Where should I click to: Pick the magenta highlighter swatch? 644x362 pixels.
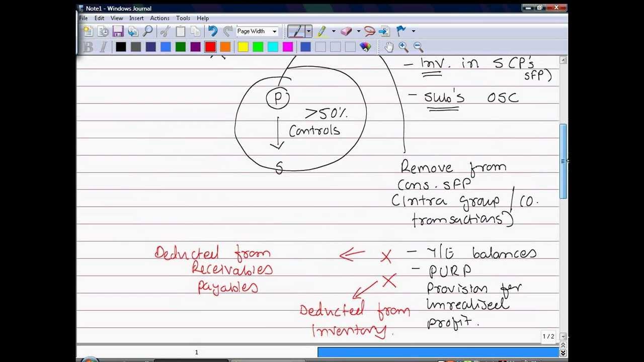pyautogui.click(x=288, y=47)
